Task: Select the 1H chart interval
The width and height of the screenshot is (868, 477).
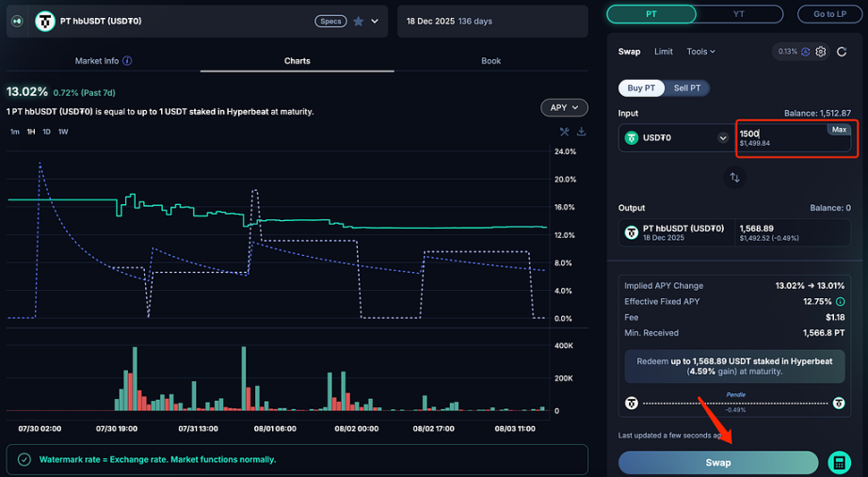Action: pos(31,132)
